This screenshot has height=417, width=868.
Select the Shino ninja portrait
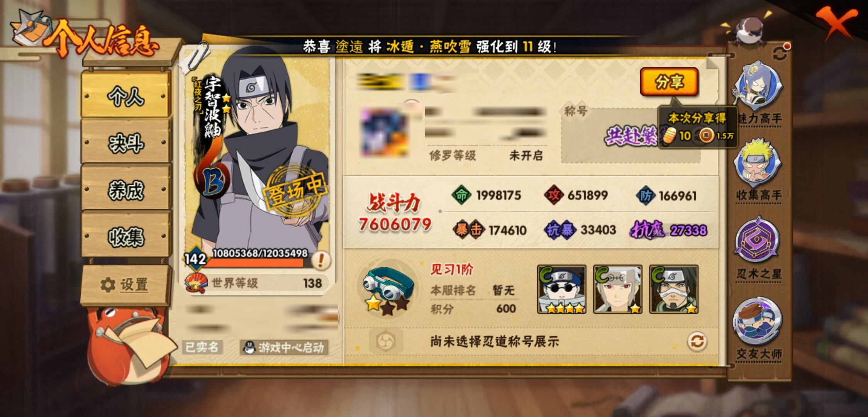[562, 289]
